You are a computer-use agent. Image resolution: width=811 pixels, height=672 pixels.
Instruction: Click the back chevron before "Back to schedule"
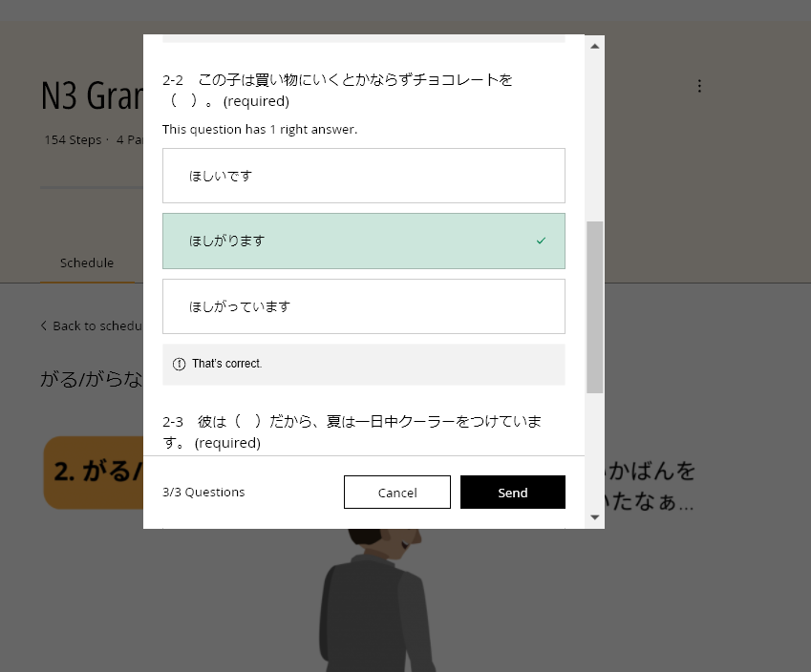pos(44,325)
